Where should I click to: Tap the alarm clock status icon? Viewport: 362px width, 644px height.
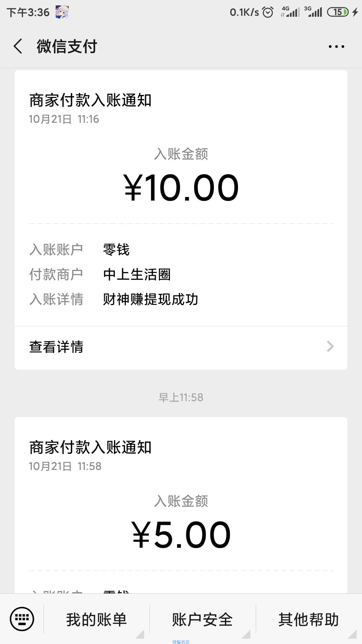pyautogui.click(x=268, y=12)
